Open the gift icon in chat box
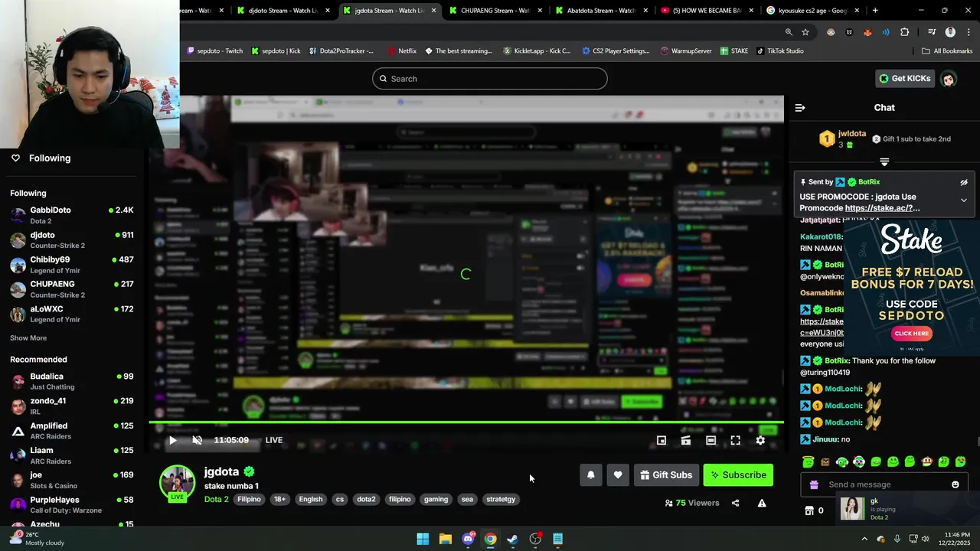 tap(813, 484)
